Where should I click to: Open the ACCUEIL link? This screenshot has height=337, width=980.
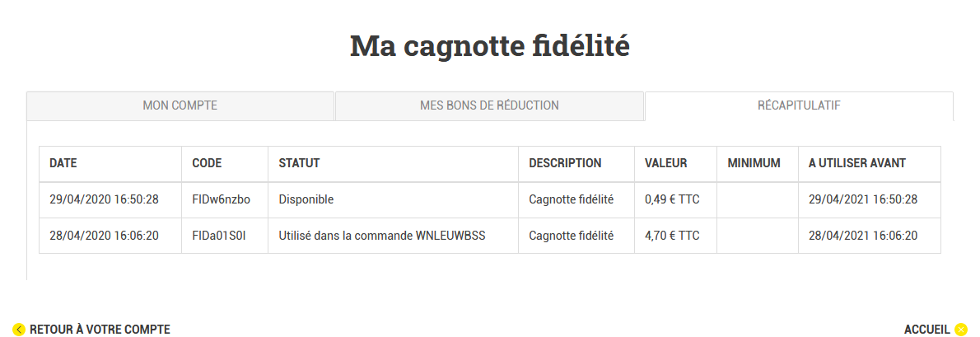(926, 330)
